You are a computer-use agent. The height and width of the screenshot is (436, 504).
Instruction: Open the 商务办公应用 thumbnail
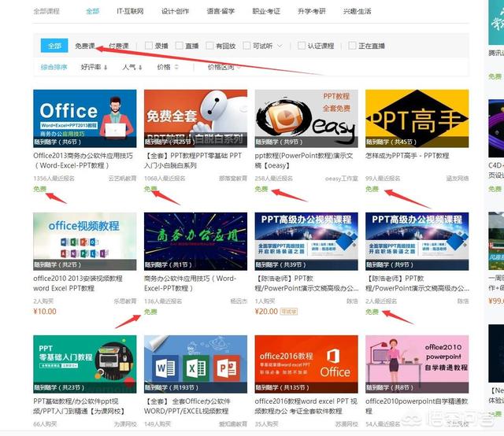tap(196, 241)
